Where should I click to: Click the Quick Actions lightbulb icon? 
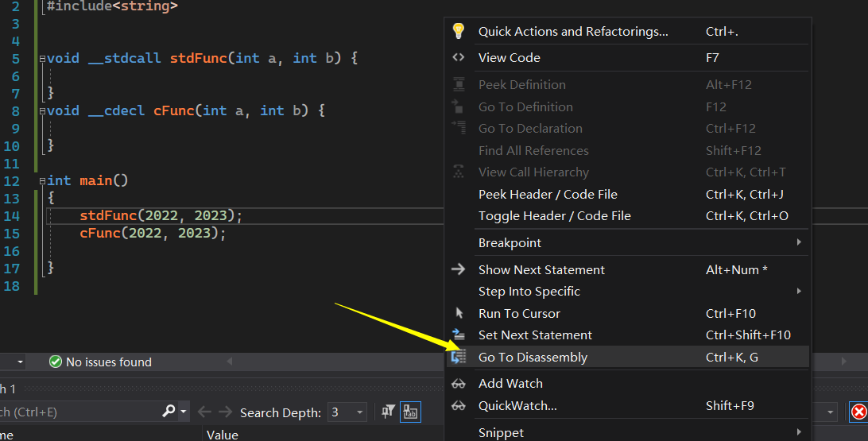(458, 31)
